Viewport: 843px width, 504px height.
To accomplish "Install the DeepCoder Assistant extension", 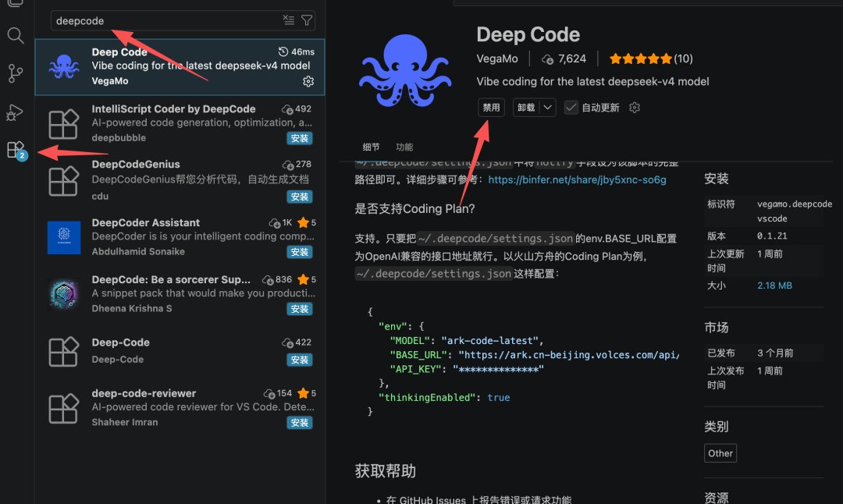I will [x=300, y=252].
